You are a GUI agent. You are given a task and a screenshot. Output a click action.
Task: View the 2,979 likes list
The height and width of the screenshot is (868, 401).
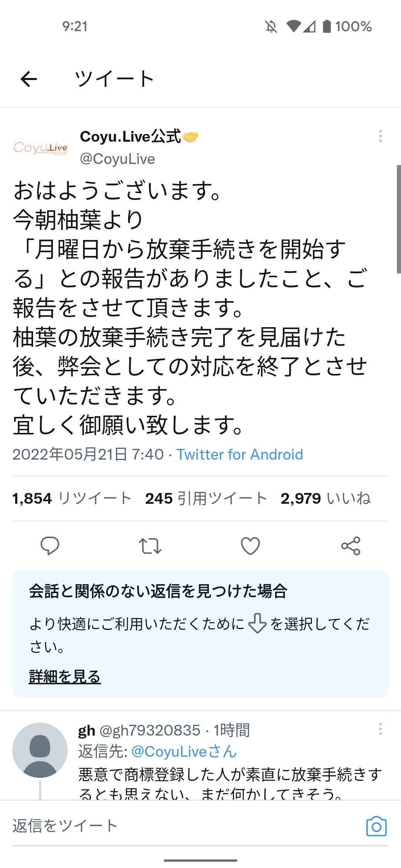[326, 498]
